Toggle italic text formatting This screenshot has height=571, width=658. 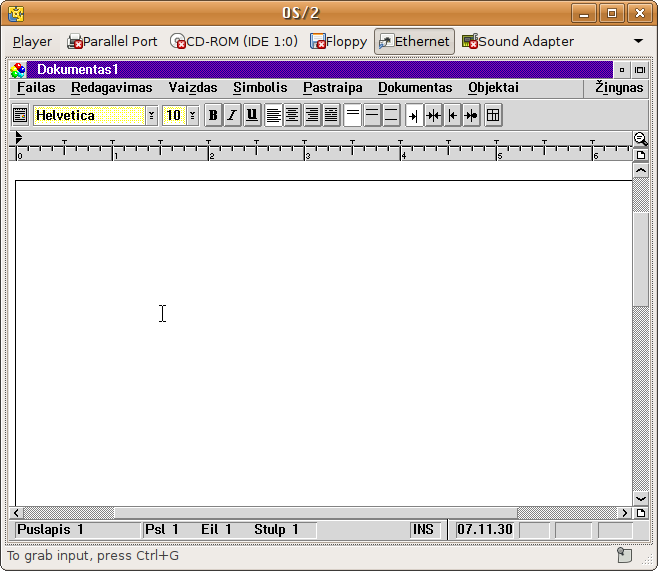click(x=232, y=115)
